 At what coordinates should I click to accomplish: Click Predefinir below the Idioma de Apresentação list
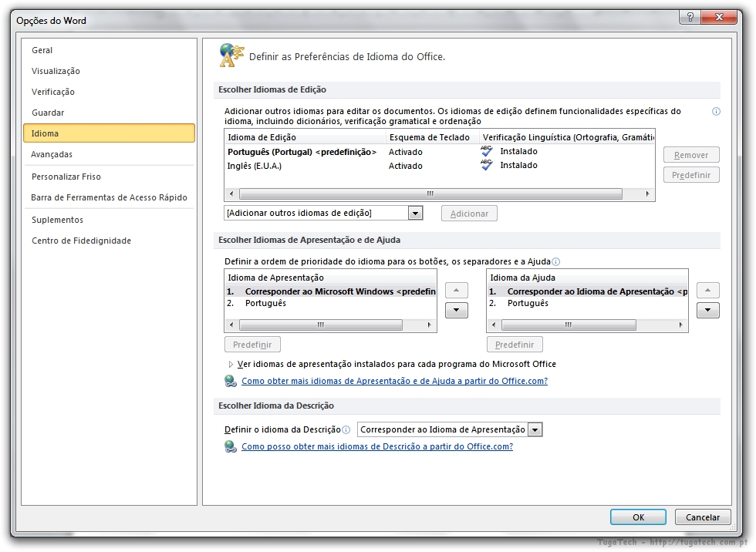click(x=252, y=345)
